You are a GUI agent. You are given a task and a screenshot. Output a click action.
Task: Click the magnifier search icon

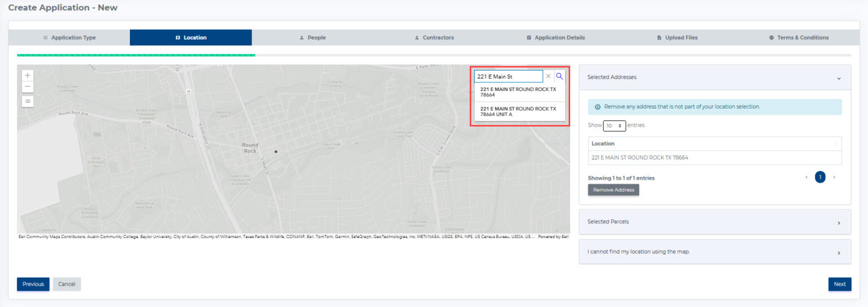click(x=559, y=76)
